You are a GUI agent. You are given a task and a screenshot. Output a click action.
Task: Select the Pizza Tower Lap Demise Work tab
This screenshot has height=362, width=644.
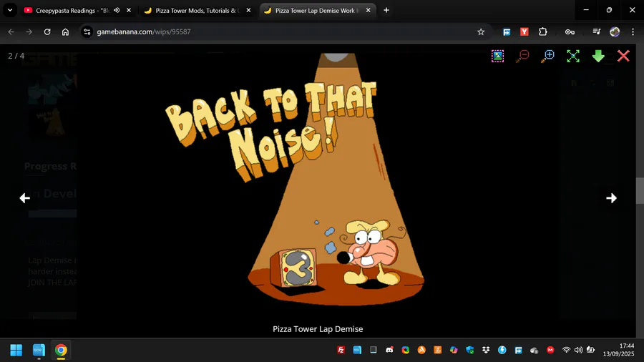pos(316,10)
